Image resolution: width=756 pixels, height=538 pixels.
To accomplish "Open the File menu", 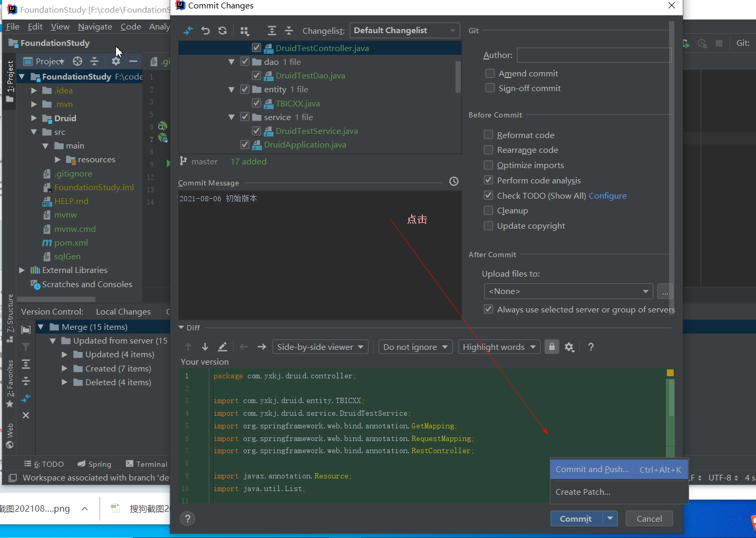I will click(13, 26).
